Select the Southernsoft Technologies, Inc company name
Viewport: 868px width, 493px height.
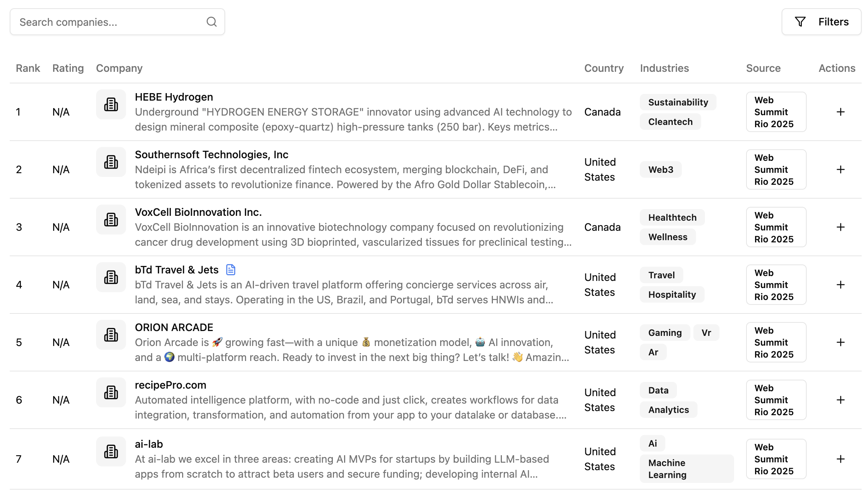[211, 154]
